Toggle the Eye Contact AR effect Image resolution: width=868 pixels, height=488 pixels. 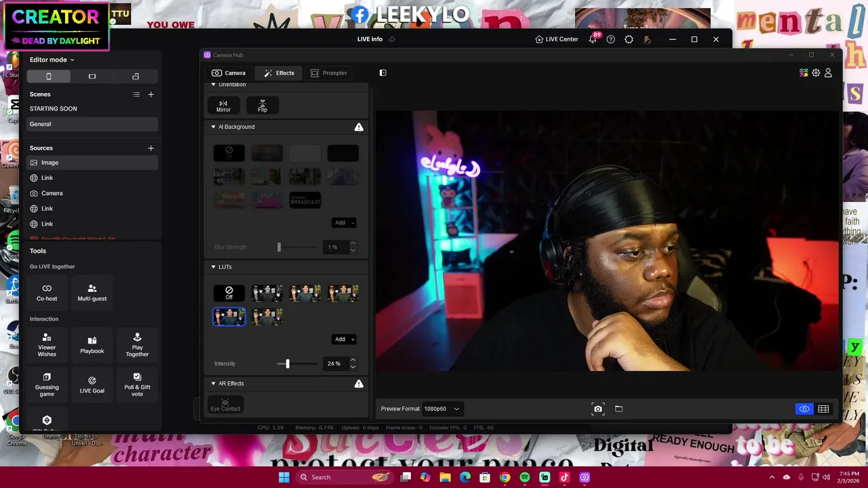[225, 405]
